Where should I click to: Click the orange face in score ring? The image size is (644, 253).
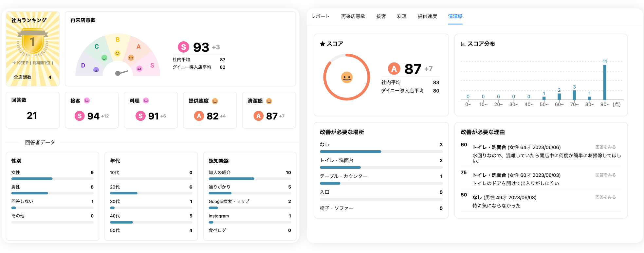[347, 78]
